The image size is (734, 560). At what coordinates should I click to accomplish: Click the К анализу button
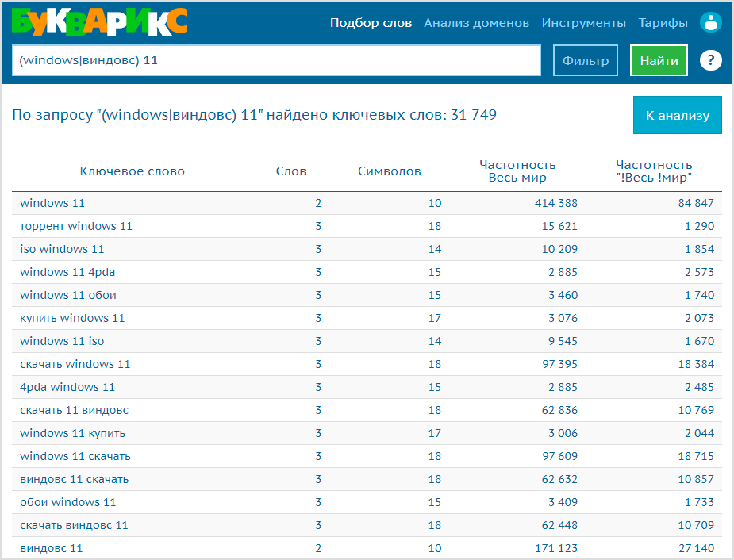(678, 115)
